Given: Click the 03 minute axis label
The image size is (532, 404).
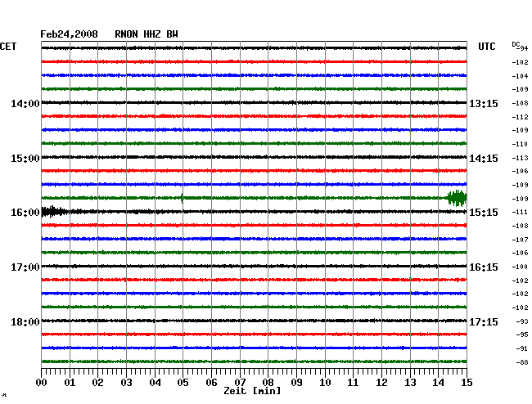Looking at the screenshot, I should [126, 383].
